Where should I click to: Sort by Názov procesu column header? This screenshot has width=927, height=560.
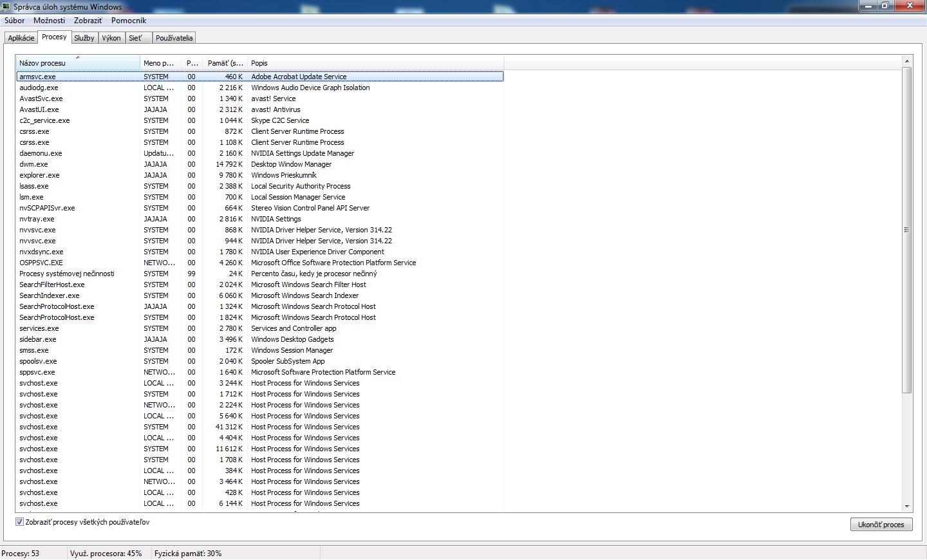77,63
